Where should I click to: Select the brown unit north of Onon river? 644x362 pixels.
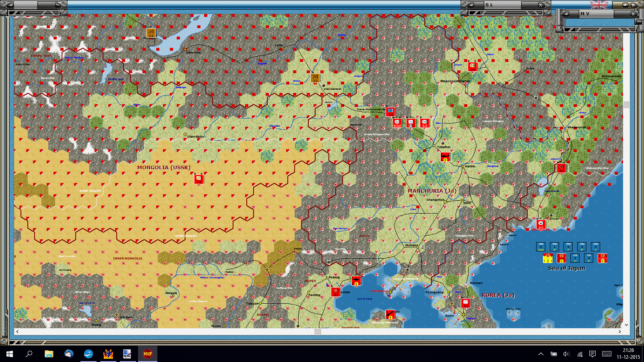(x=315, y=78)
